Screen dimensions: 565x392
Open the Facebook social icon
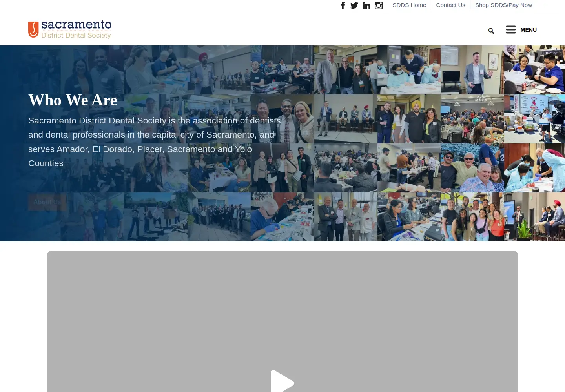343,5
